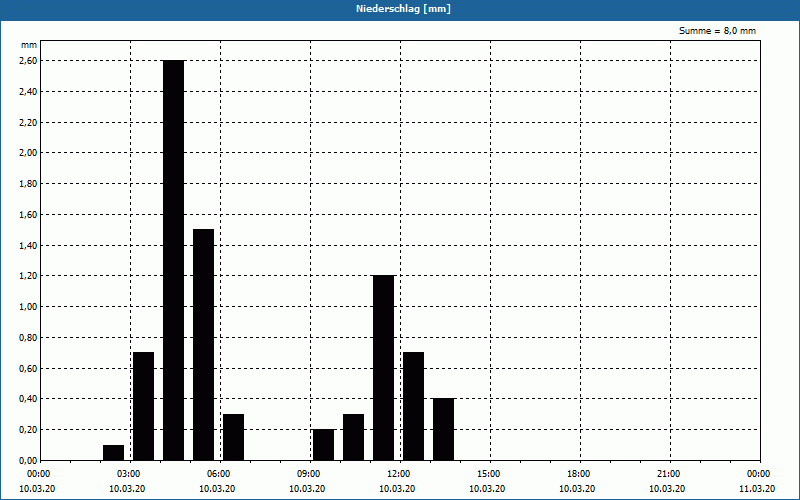Click the 2,00 y-axis value
The height and width of the screenshot is (500, 800).
(28, 153)
